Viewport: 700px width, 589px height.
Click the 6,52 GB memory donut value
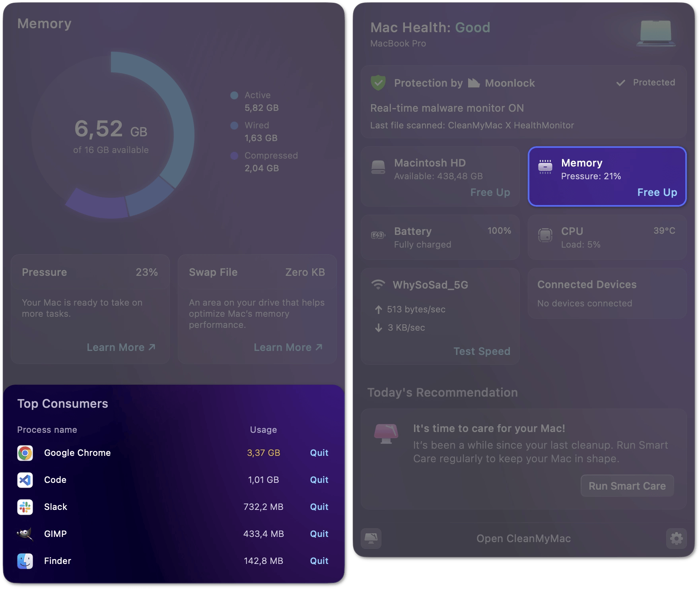pyautogui.click(x=111, y=129)
